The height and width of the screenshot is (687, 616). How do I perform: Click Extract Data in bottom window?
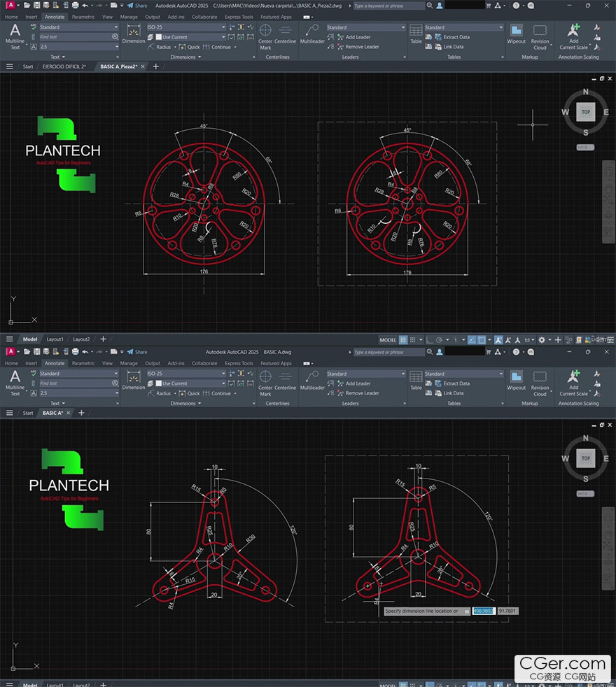pyautogui.click(x=452, y=383)
